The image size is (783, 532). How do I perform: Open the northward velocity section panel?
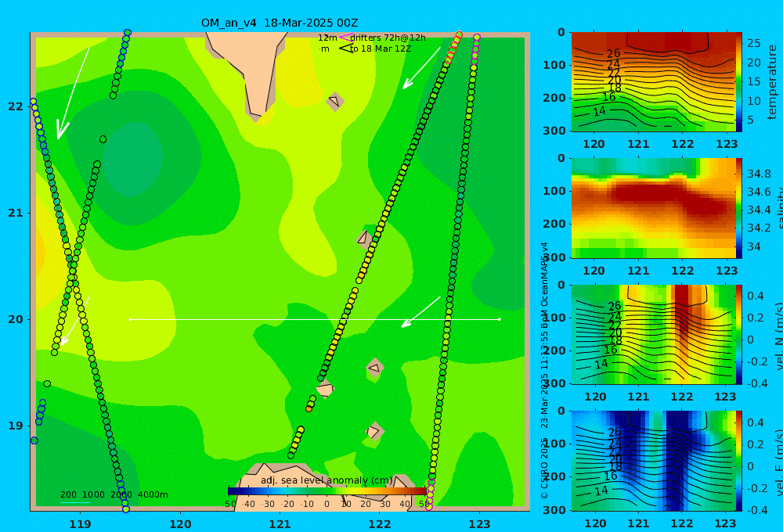tap(653, 334)
